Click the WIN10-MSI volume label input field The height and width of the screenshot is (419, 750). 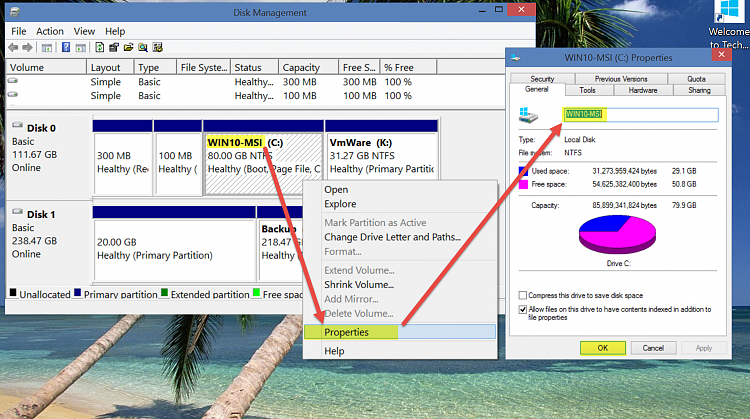[x=640, y=114]
